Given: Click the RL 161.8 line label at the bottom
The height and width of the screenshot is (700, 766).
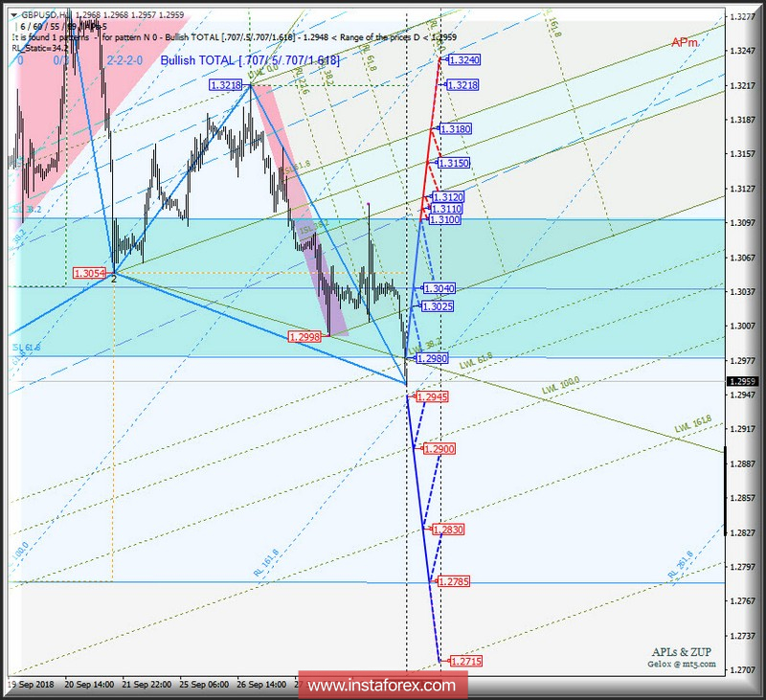Looking at the screenshot, I should [x=266, y=562].
